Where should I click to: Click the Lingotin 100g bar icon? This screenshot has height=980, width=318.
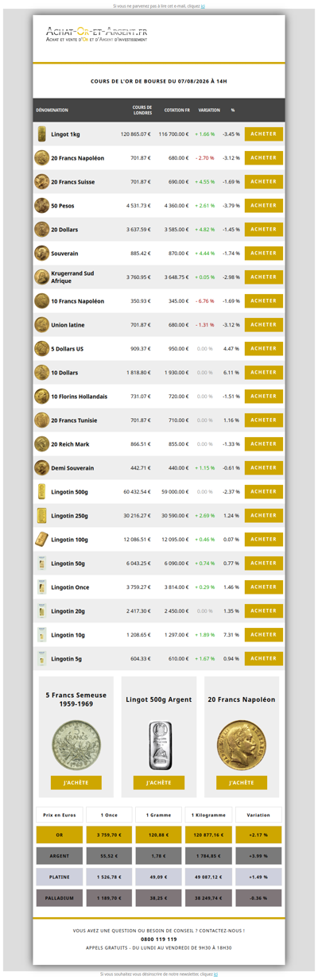(x=41, y=540)
